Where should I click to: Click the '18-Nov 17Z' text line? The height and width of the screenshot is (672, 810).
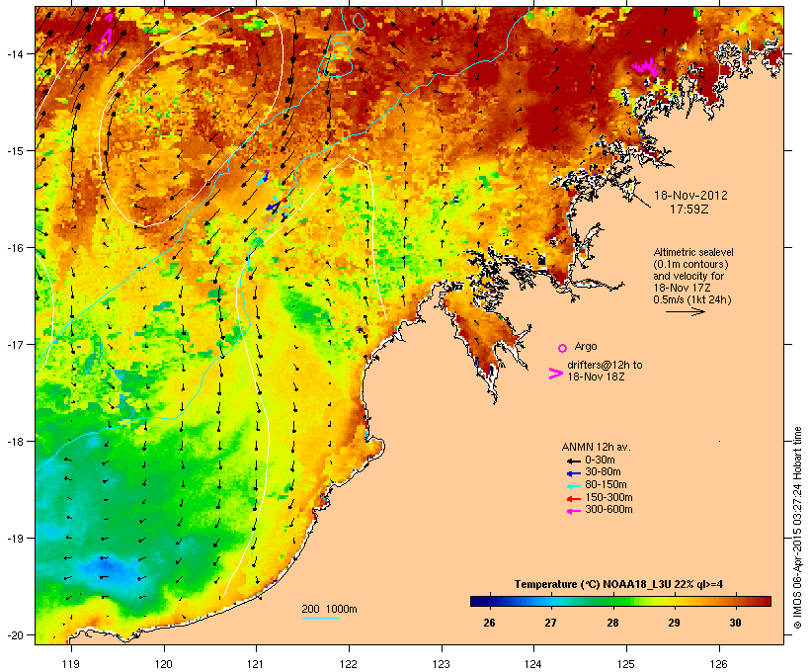click(x=682, y=288)
